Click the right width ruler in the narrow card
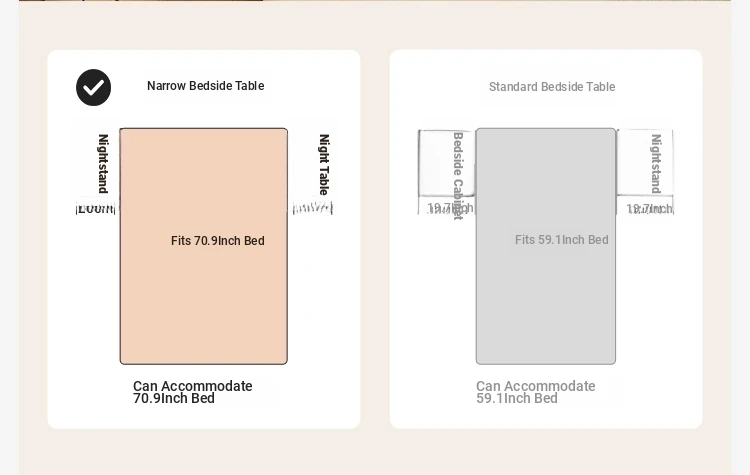 (x=312, y=208)
